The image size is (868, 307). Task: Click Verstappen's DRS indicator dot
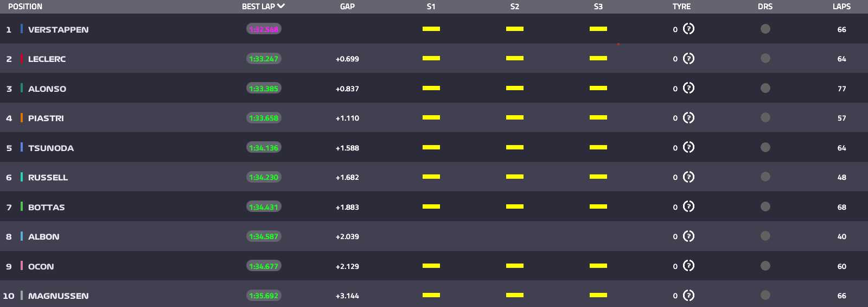pos(765,29)
